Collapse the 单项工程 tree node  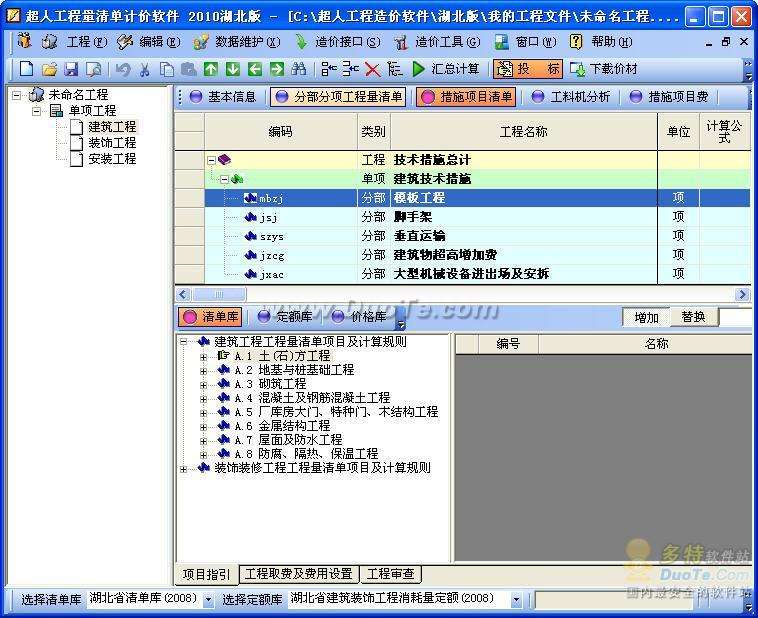tap(36, 111)
